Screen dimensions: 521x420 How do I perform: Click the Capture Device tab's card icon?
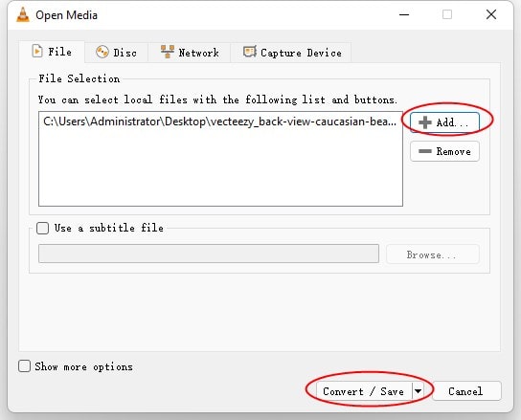[250, 52]
